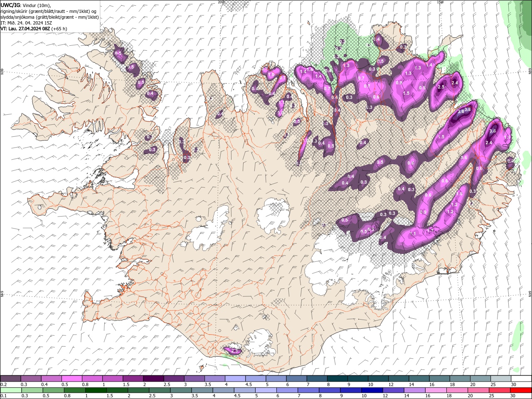Viewport: 532px width, 399px height.
Task: Click the initial time 'IT: Mið. 24. 04. 2024 15Z'
Action: [26, 23]
